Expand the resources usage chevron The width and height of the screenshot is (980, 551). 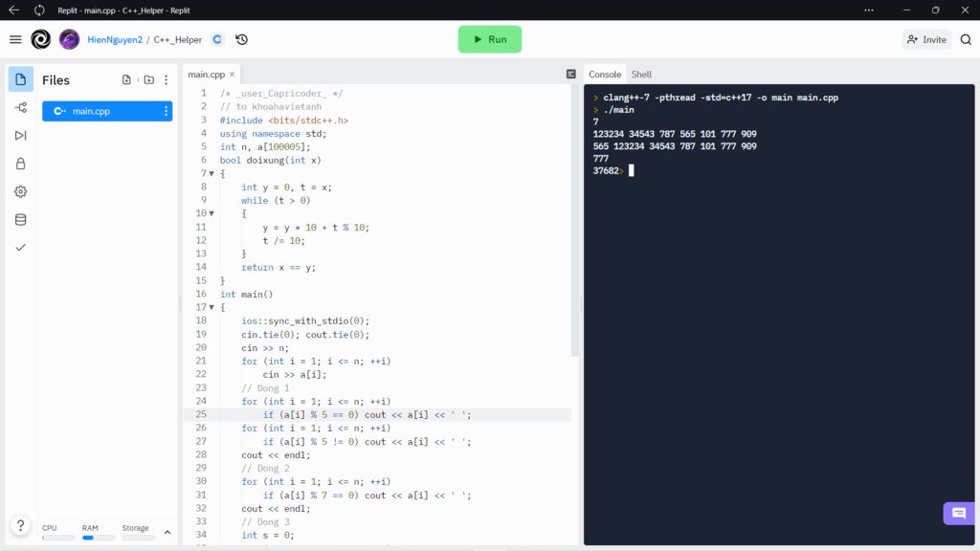pos(167,532)
